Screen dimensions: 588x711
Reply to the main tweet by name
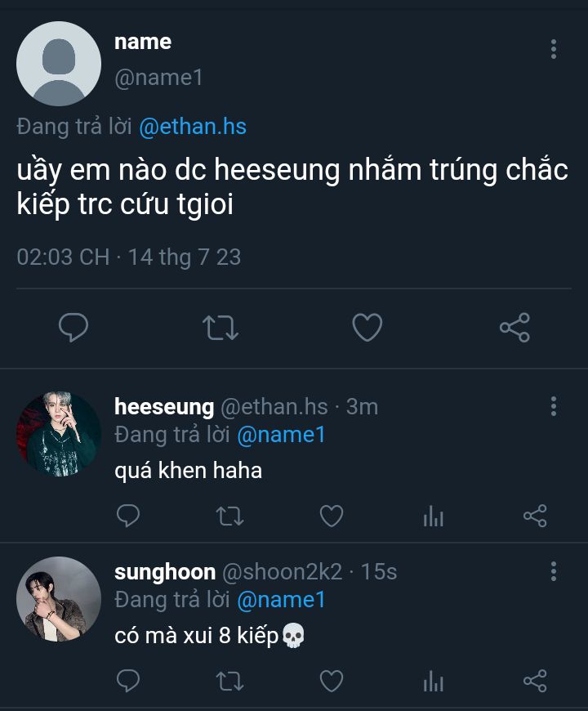[74, 329]
